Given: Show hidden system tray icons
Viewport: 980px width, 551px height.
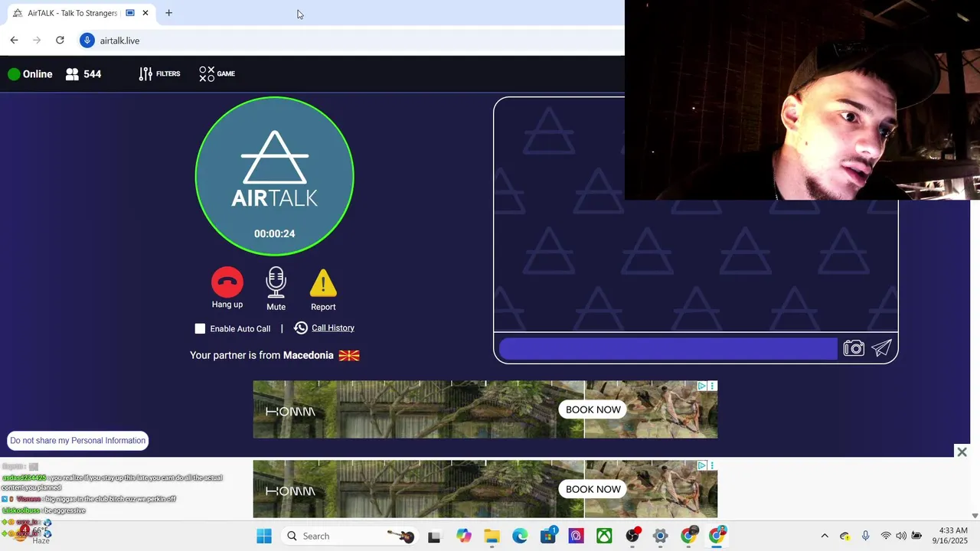Looking at the screenshot, I should [x=825, y=536].
